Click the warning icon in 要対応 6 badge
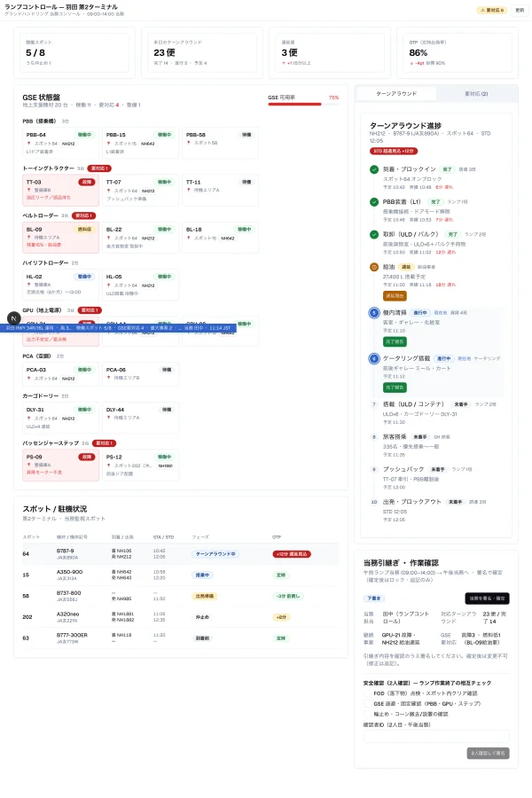Viewport: 532px width, 798px height. tap(482, 10)
